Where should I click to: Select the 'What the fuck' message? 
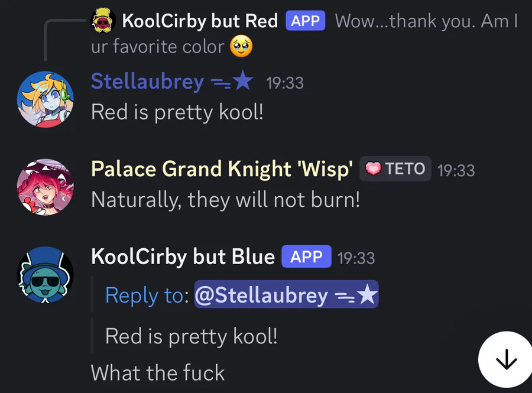[158, 373]
